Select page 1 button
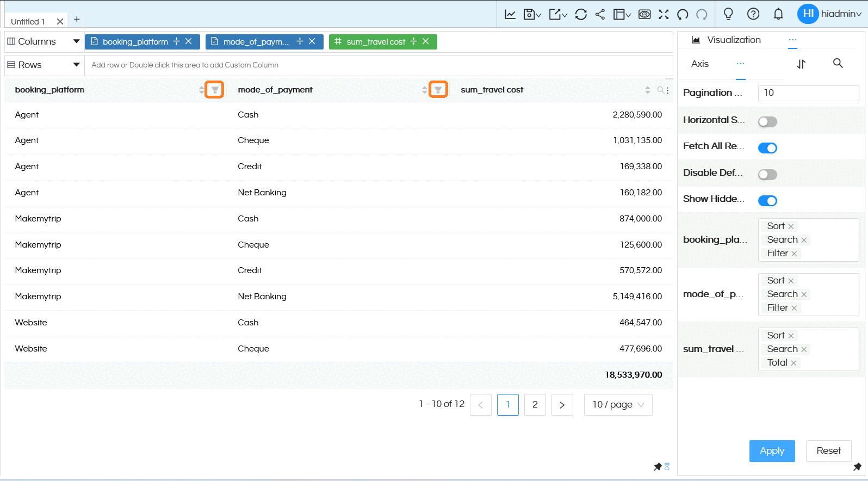The height and width of the screenshot is (481, 868). point(508,405)
